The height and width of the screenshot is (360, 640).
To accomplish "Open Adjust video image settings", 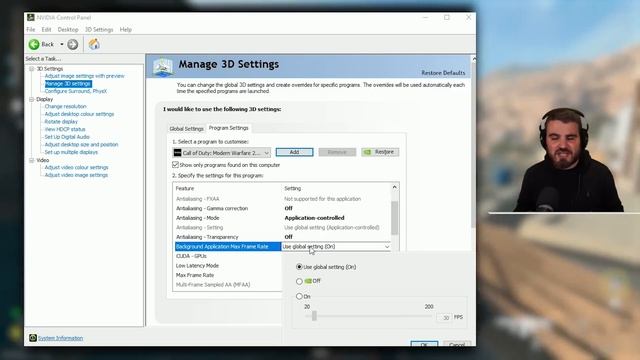I will (76, 175).
